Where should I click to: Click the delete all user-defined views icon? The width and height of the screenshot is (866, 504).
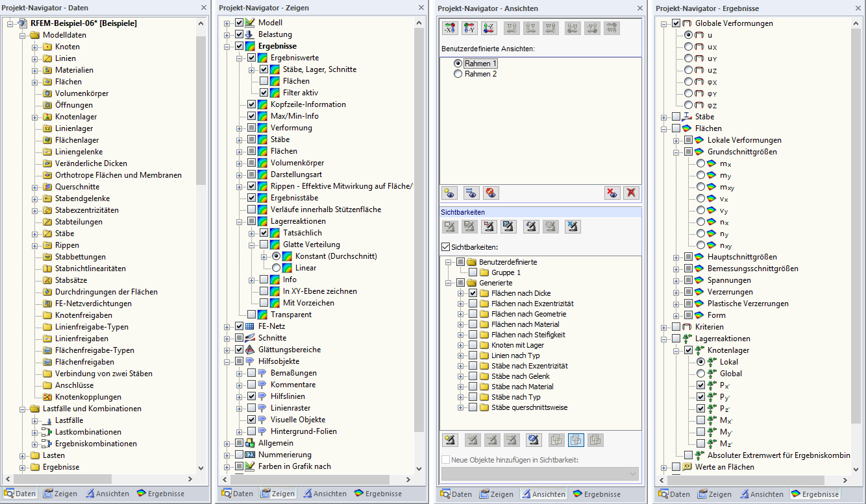[x=630, y=193]
